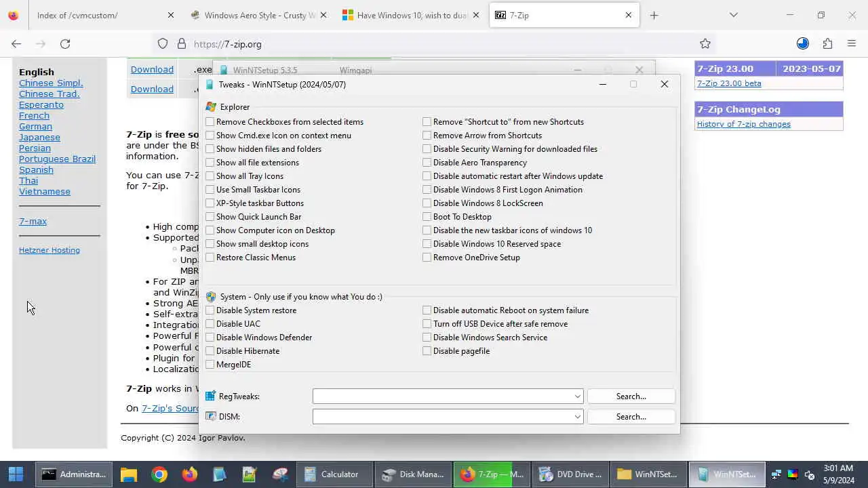Click the blue book app icon in taskbar
This screenshot has height=488, width=868.
(219, 474)
